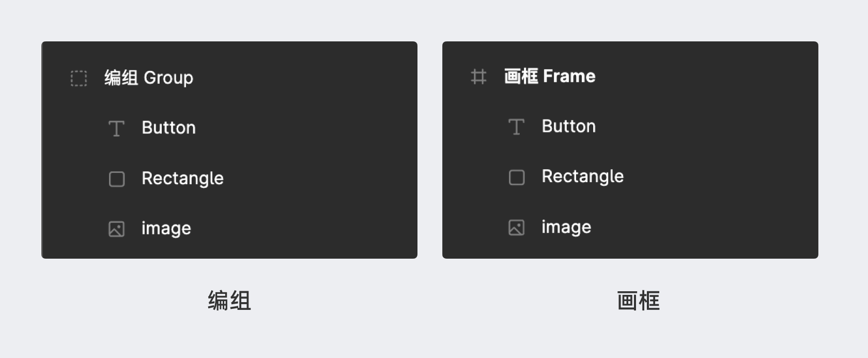Click rectangle shape icon in Frame panel
This screenshot has width=868, height=358.
pos(517,177)
